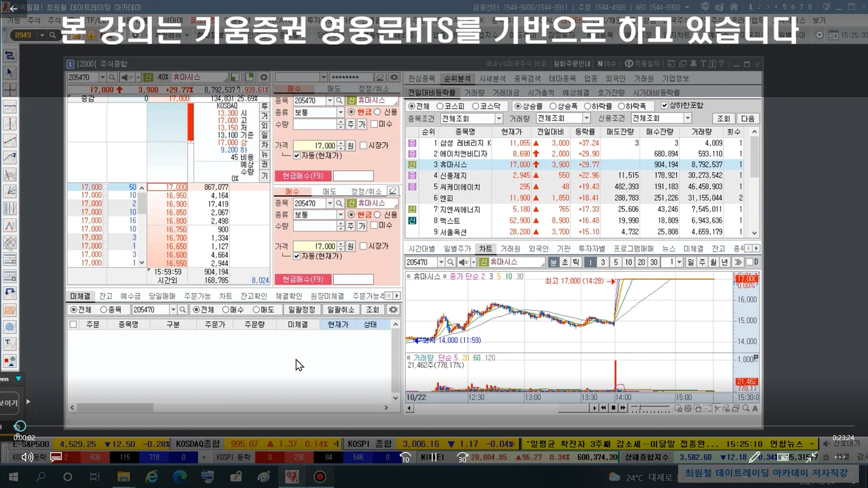Select 매도 radio in unfilled orders filter
Screen dimensions: 868x488
tap(257, 310)
